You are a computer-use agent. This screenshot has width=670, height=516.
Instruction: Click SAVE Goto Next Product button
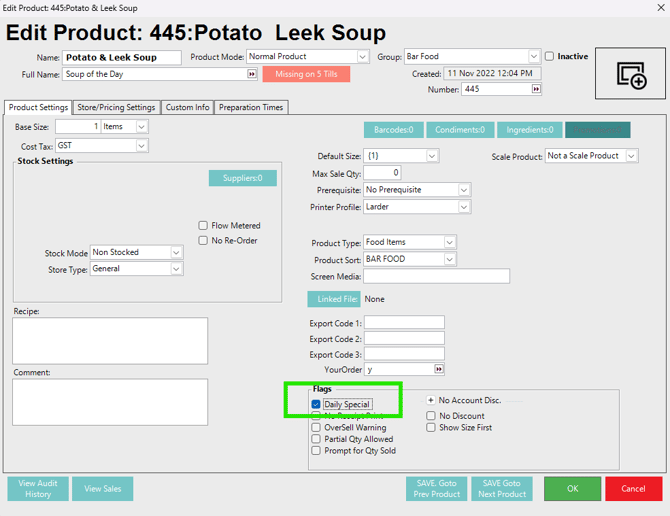[501, 488]
